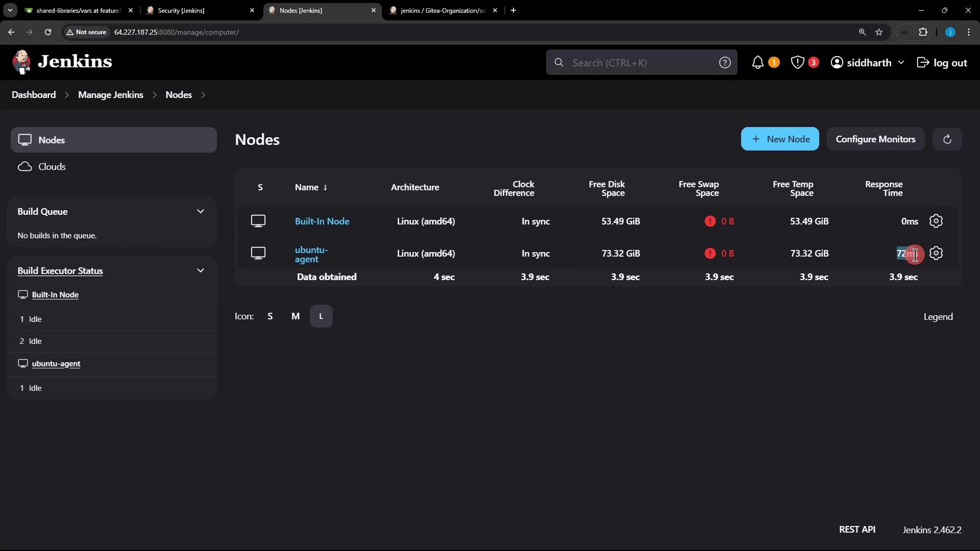Open the ubuntu-agent link in table
The height and width of the screenshot is (551, 980).
[311, 255]
